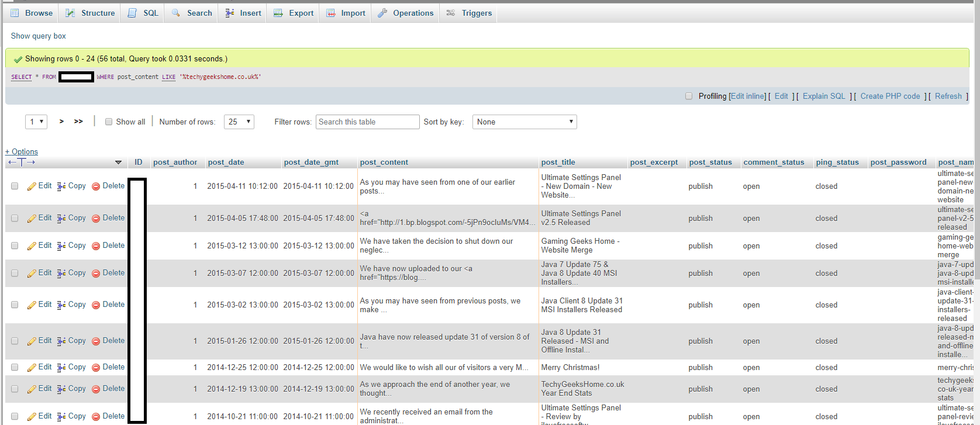Click the red delete icon for 2015-01-26 row
The width and height of the screenshot is (980, 425).
(x=96, y=341)
